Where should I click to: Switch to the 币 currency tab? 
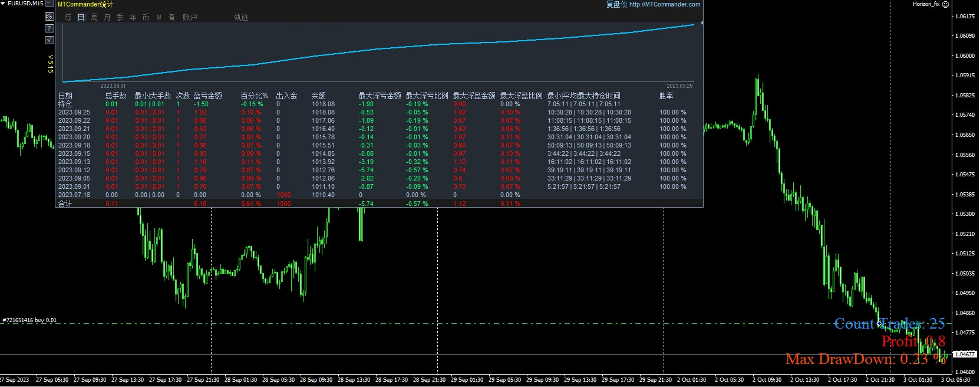146,18
